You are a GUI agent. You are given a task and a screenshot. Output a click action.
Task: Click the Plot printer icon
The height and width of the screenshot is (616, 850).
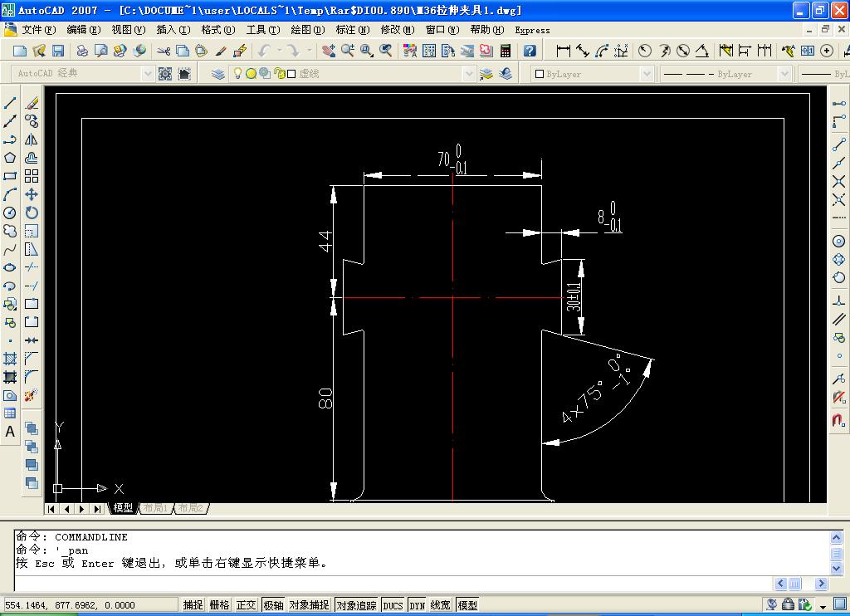pos(82,51)
